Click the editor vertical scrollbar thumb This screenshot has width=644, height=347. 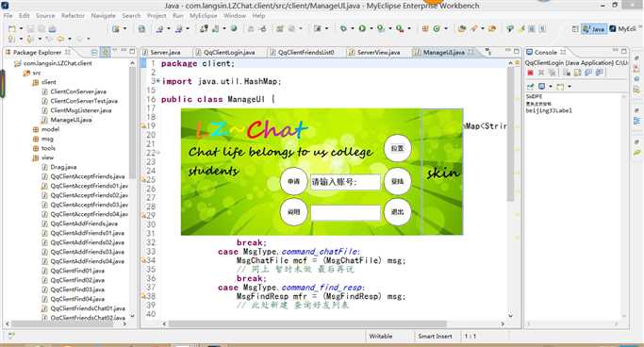(510, 134)
